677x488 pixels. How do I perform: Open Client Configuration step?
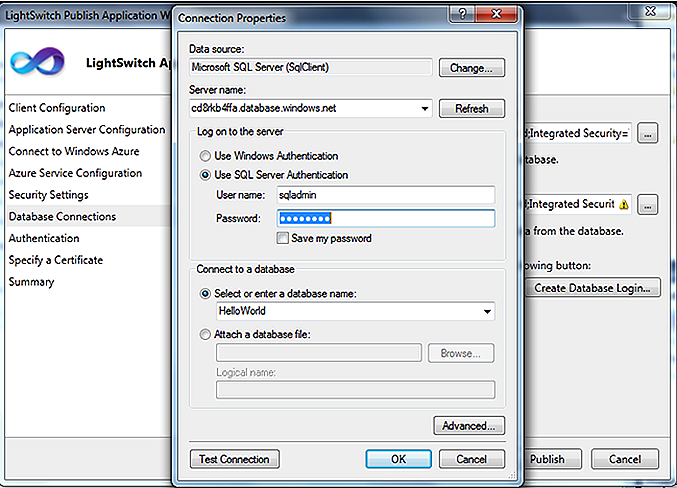[57, 108]
